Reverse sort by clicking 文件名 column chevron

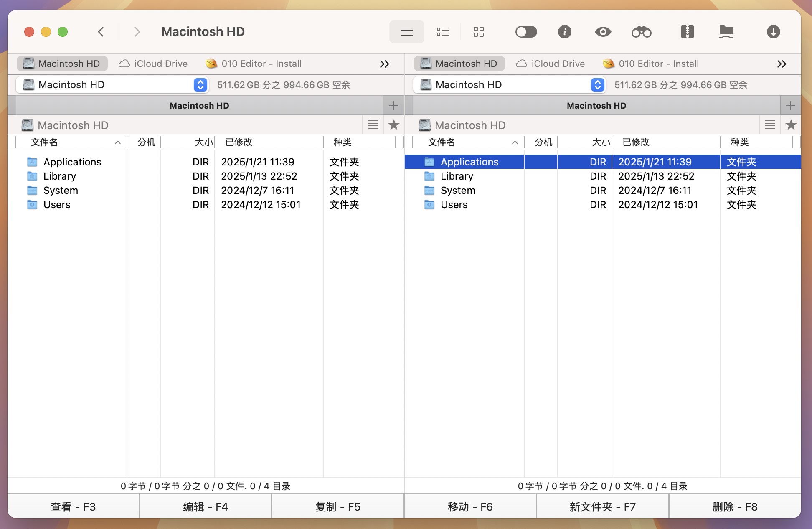pos(118,142)
